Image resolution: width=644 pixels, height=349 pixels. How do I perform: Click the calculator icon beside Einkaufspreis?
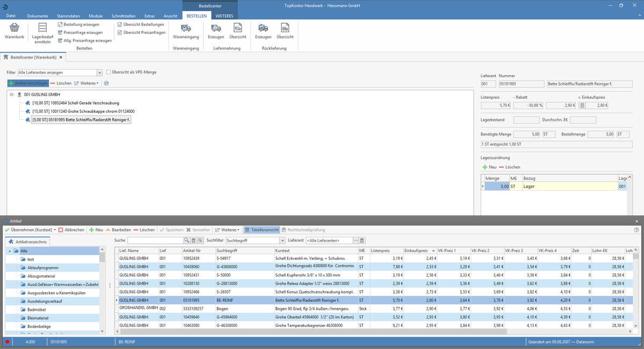(582, 106)
